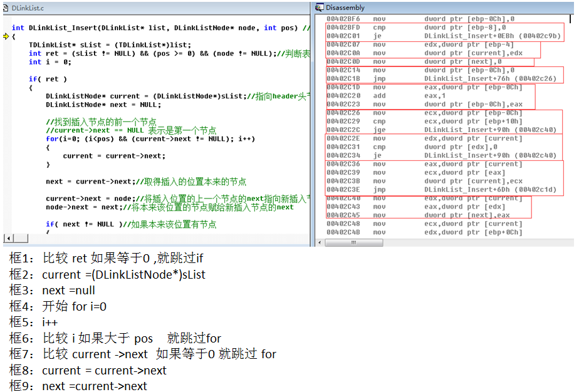Click the 'DLinkListNode* current' declaration line
The height and width of the screenshot is (392, 579).
[178, 96]
